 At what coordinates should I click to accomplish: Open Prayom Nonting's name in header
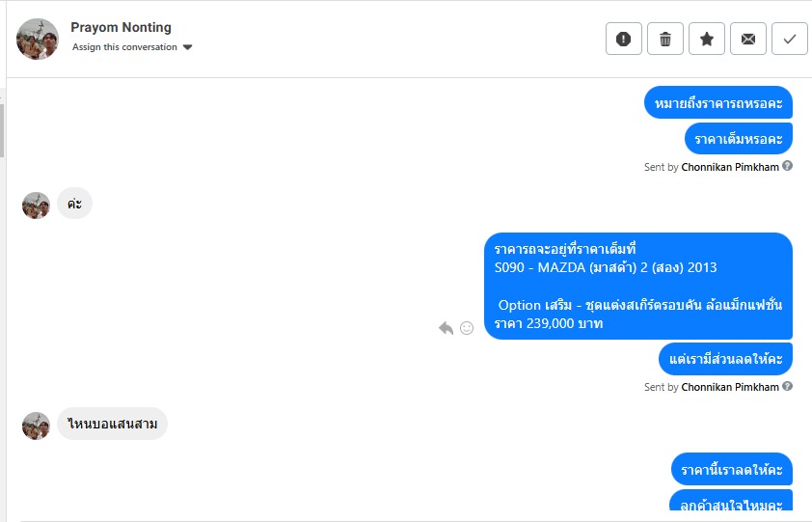[121, 28]
